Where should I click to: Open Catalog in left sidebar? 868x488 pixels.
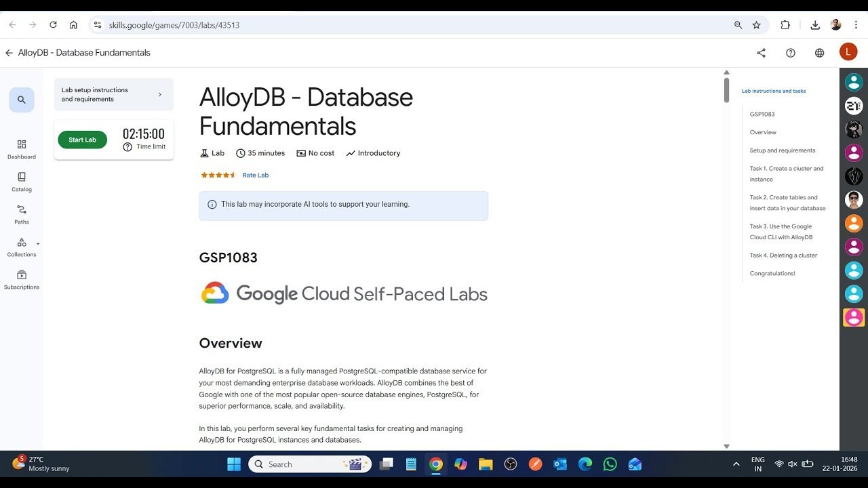click(22, 182)
